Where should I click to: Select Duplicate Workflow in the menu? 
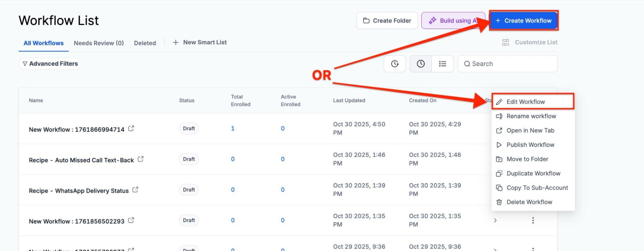click(533, 173)
